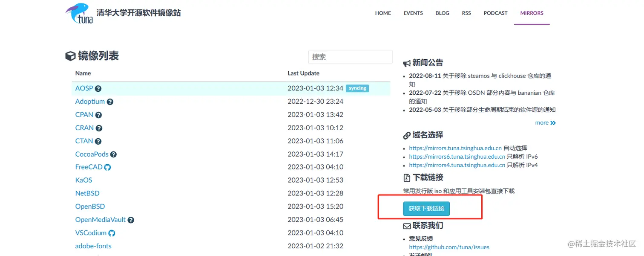Open help icon next to CTAN

pos(98,141)
